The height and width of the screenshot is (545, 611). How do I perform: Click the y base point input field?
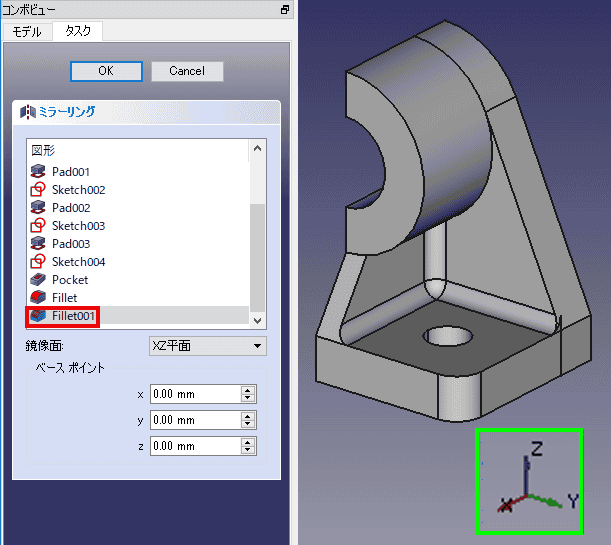[x=196, y=420]
